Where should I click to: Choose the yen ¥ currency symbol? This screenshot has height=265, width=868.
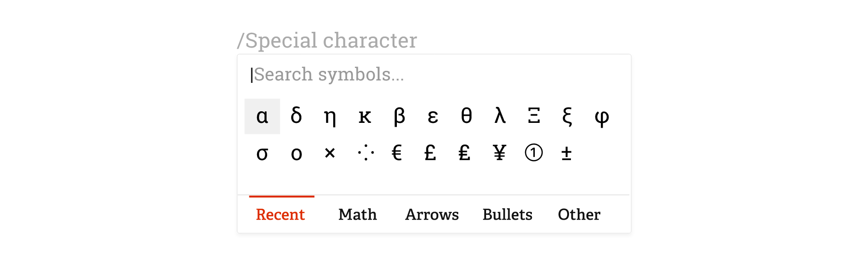pyautogui.click(x=500, y=154)
